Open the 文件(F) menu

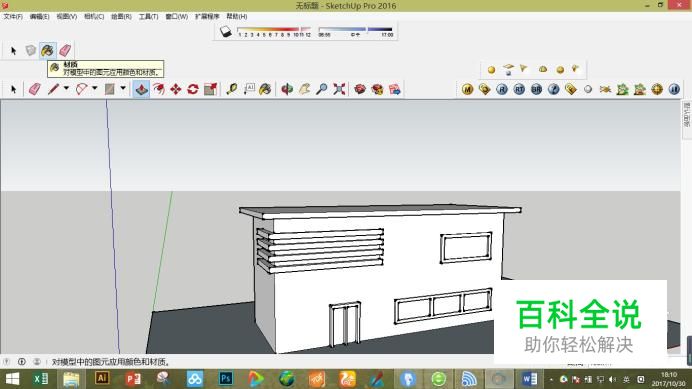[13, 16]
